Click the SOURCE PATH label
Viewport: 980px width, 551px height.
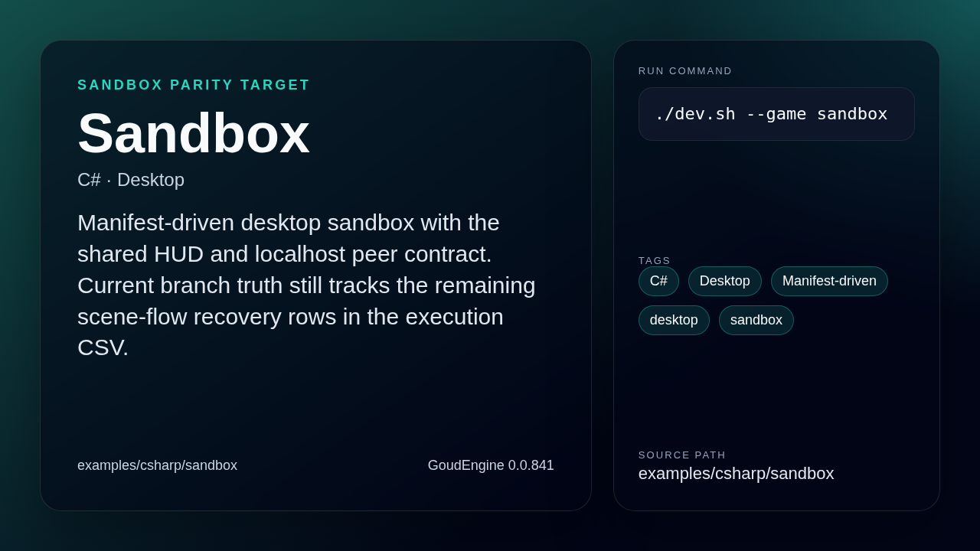point(681,455)
